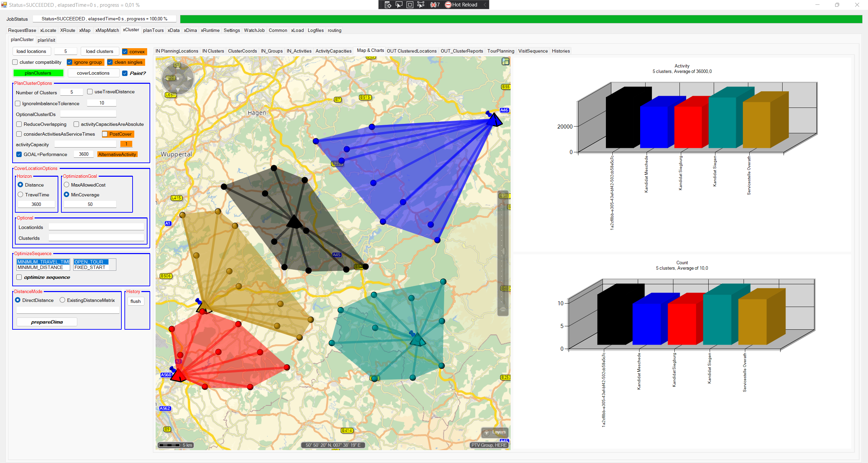This screenshot has height=463, width=868.
Task: Click the Select Element debug icon
Action: 399,5
